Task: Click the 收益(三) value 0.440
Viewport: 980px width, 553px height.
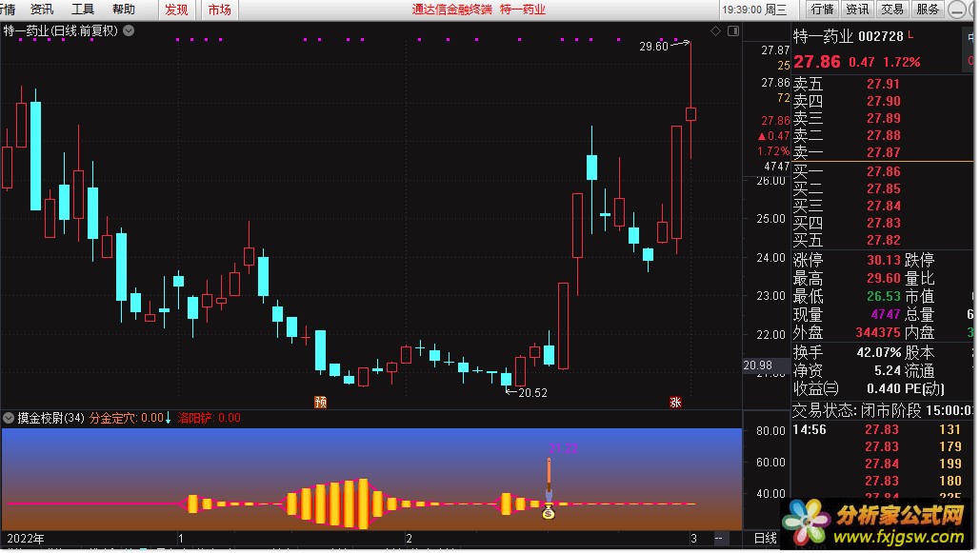Action: (884, 388)
